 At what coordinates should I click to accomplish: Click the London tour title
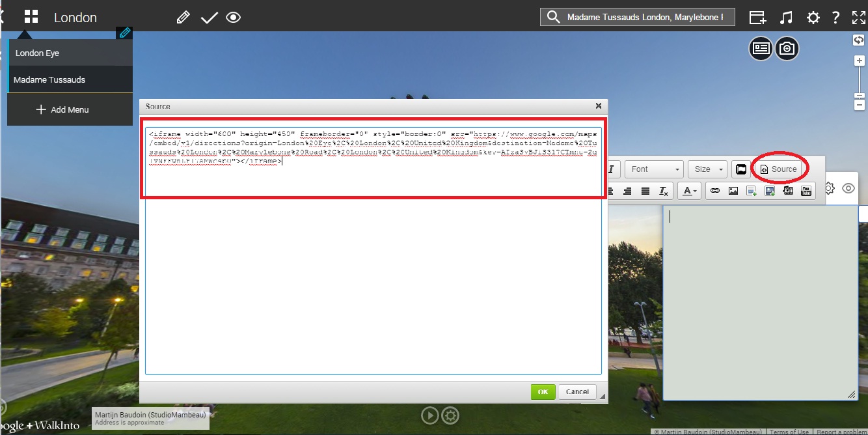(x=75, y=18)
